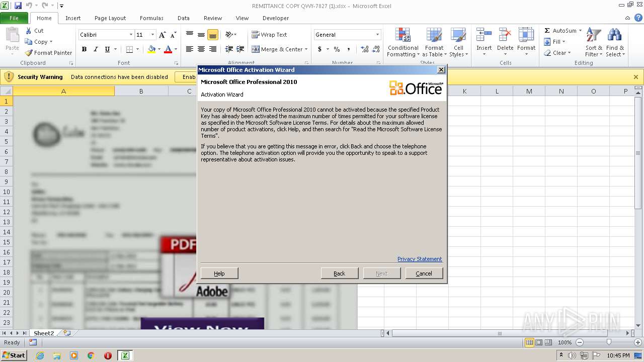Image resolution: width=644 pixels, height=362 pixels.
Task: Switch to Page Layout view icon
Action: pos(539,342)
